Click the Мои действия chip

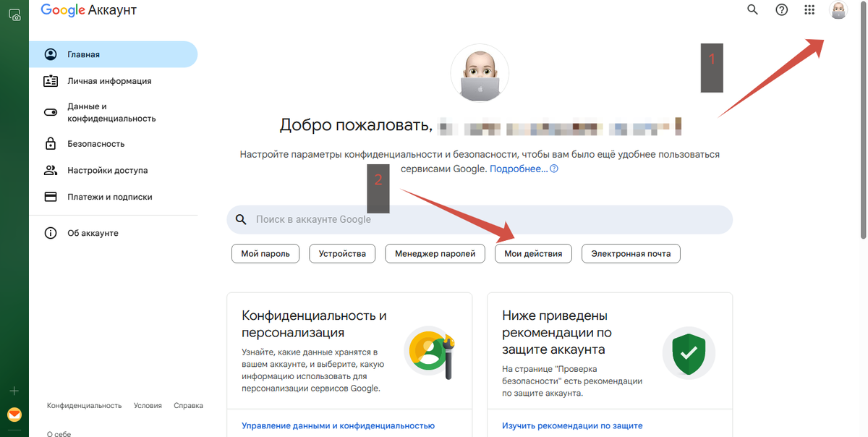533,253
